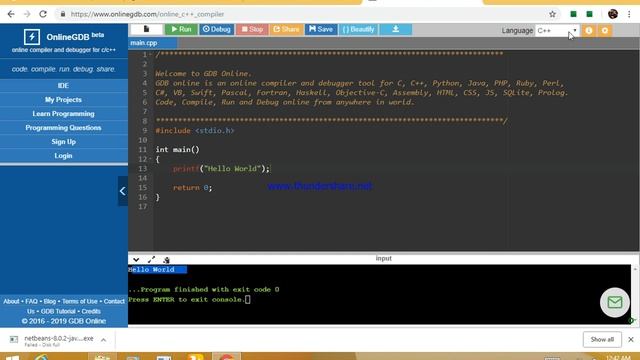The width and height of the screenshot is (640, 360).
Task: Collapse the left sidebar with the chevron
Action: (x=122, y=191)
